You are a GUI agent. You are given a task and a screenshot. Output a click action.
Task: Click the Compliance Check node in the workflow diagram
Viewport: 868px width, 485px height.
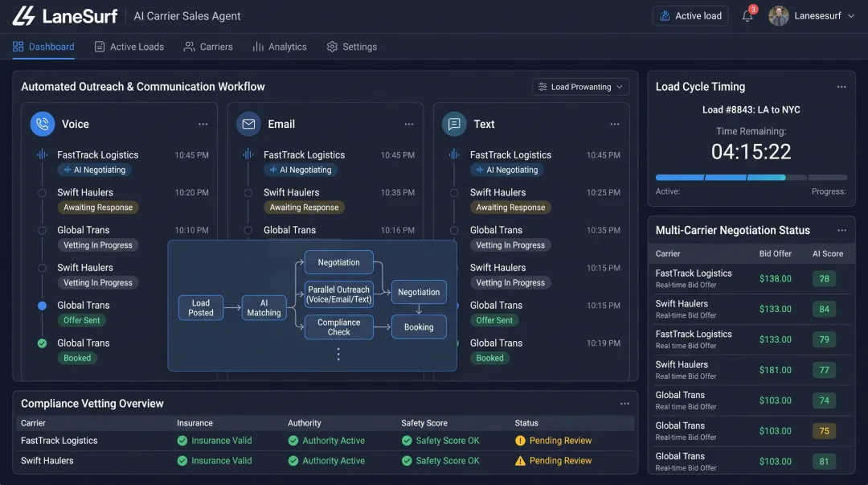click(339, 327)
